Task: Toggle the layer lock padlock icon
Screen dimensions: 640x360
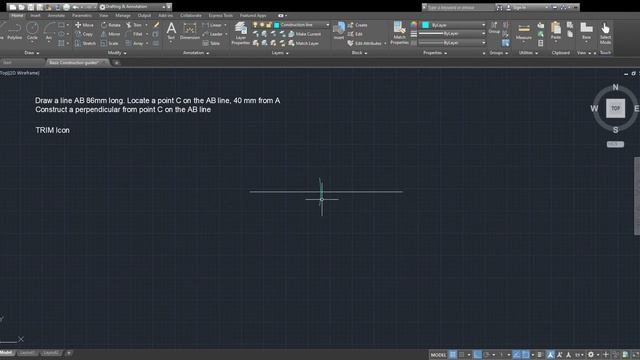Action: pos(269,25)
